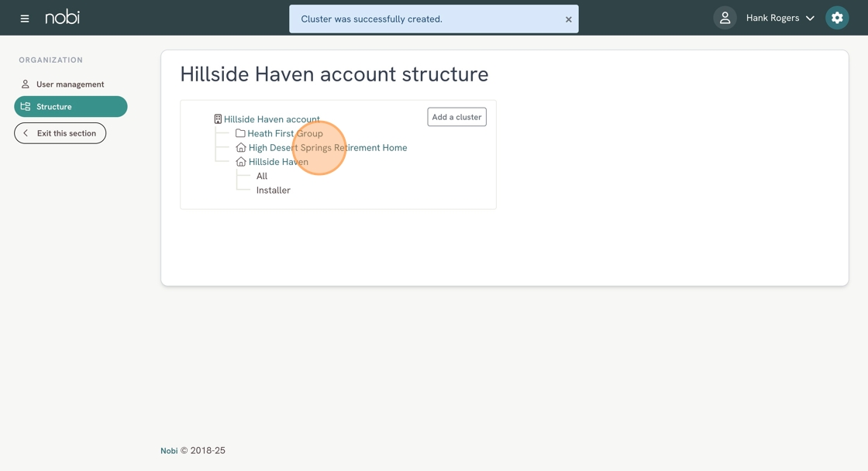Click the folder icon beside Heath First Group
Viewport: 868px width, 471px height.
click(x=240, y=133)
